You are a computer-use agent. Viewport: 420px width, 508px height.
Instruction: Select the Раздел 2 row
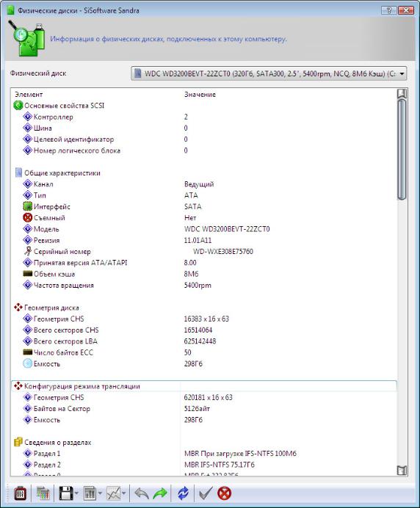pos(204,465)
